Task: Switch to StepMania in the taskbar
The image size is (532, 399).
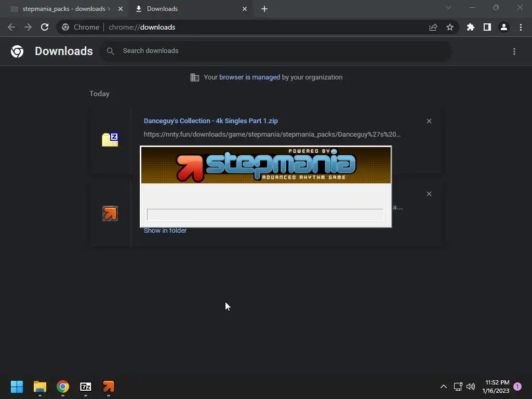Action: (x=109, y=387)
